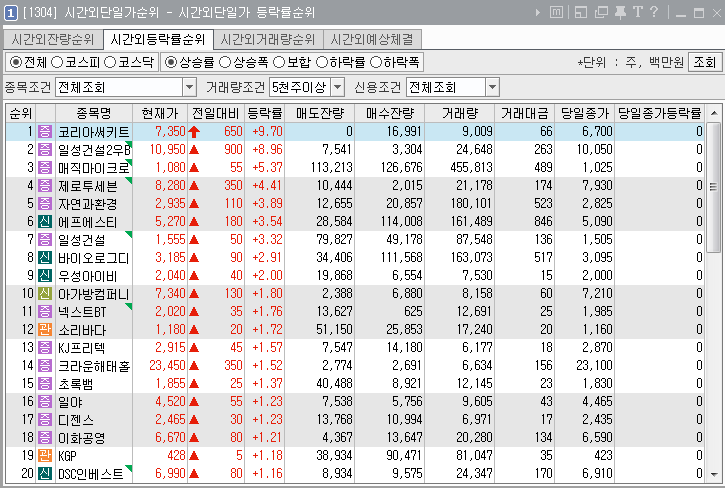
Task: Select the 상승폭 radio button
Action: click(225, 62)
